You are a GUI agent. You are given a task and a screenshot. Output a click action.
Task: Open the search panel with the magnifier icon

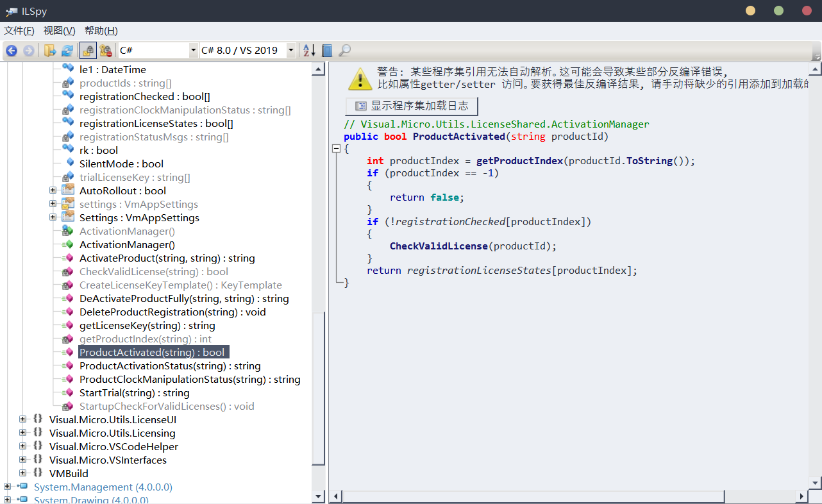click(344, 50)
